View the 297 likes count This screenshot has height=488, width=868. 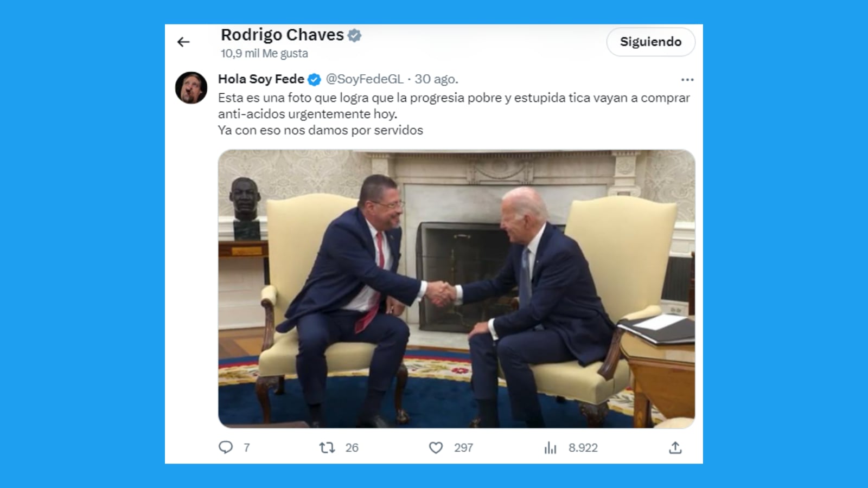coord(463,448)
